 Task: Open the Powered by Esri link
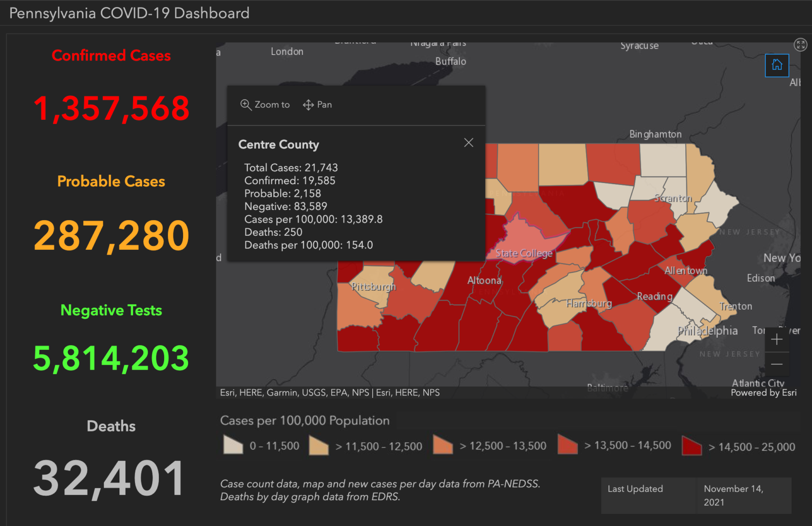[763, 393]
